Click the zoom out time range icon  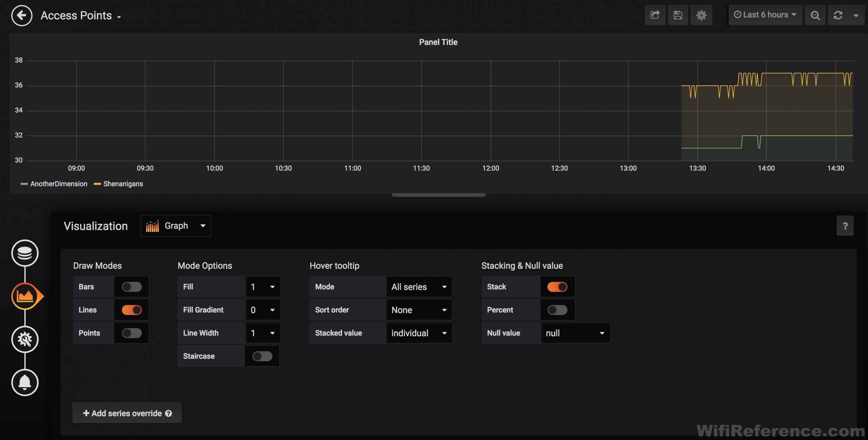(x=815, y=15)
